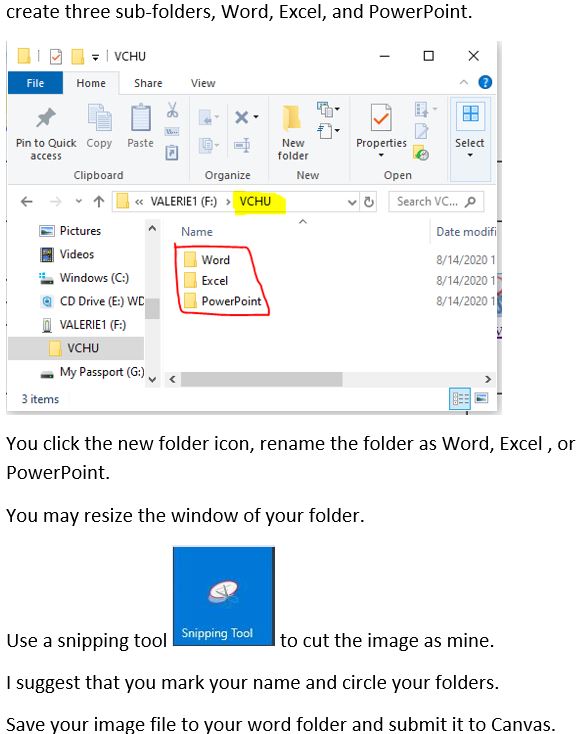Refresh the VCHU folder view
The image size is (585, 734).
[369, 202]
